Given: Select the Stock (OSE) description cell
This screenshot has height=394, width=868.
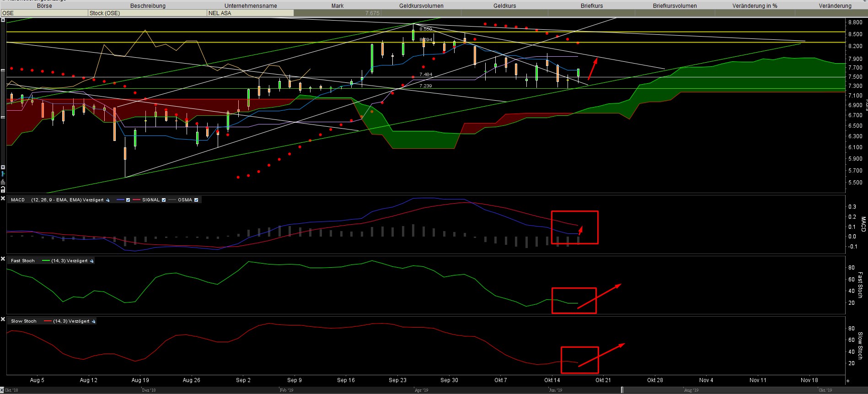Looking at the screenshot, I should [148, 13].
